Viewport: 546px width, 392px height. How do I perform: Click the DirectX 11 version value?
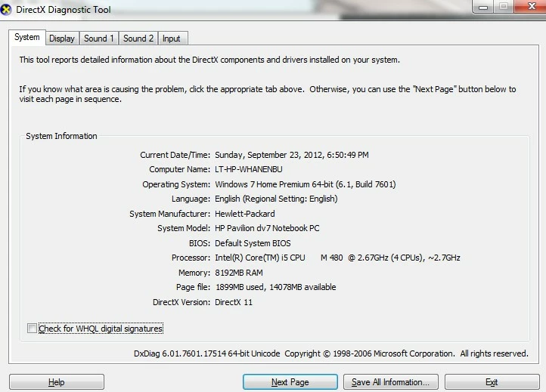click(234, 302)
